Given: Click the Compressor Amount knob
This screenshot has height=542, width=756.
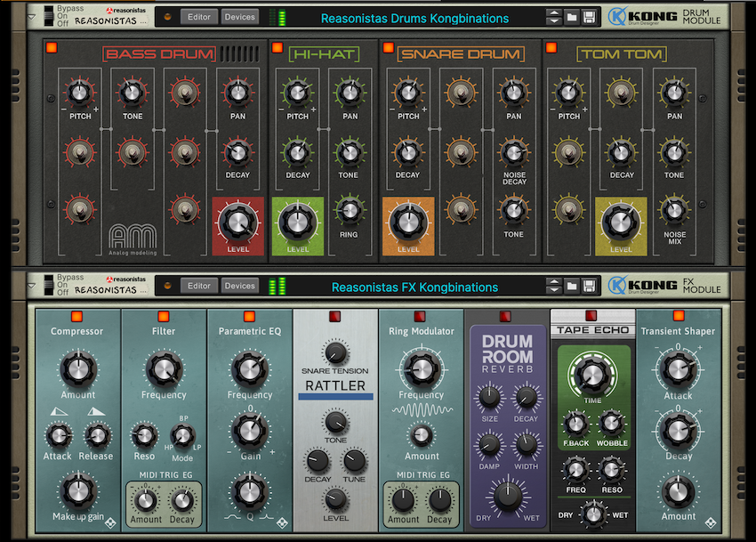Looking at the screenshot, I should pyautogui.click(x=78, y=369).
